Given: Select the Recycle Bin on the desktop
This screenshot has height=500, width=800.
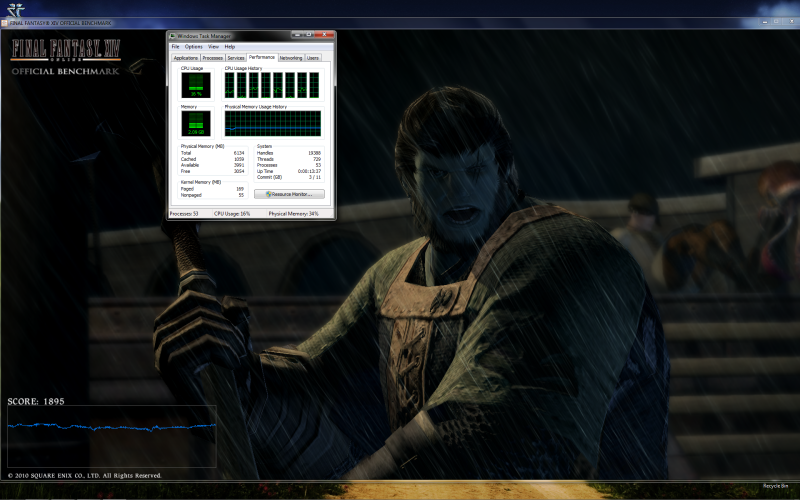Looking at the screenshot, I should (x=776, y=486).
